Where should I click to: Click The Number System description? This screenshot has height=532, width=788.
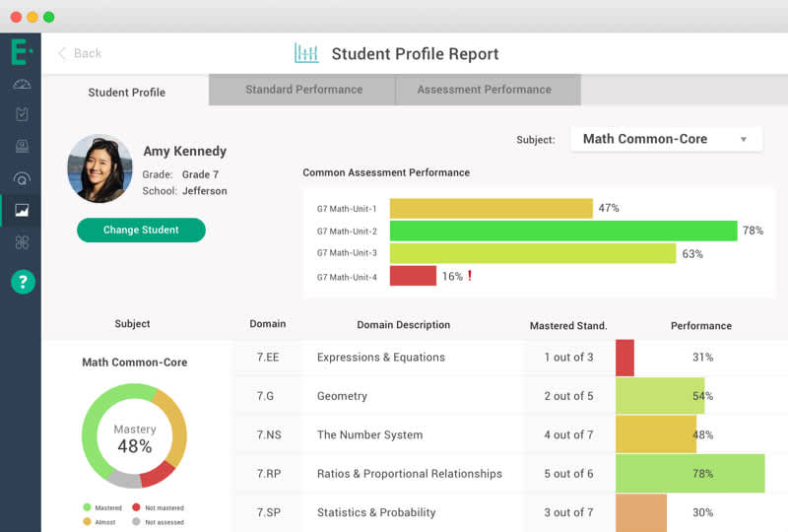(x=370, y=434)
